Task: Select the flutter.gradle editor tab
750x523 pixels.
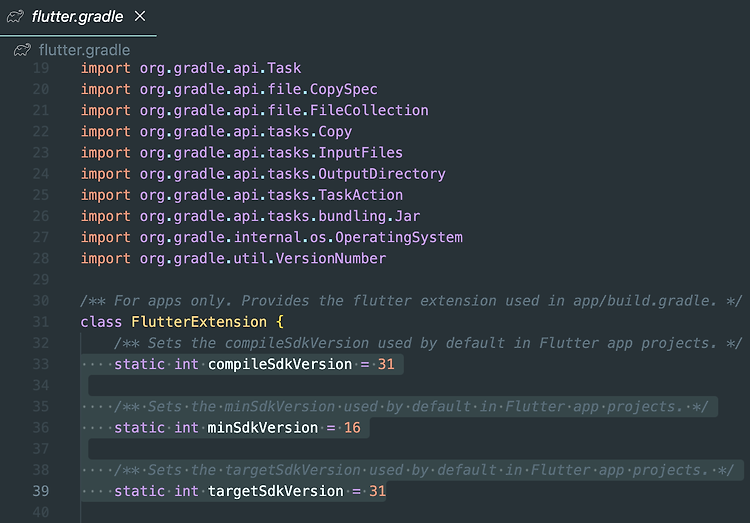Action: [78, 17]
